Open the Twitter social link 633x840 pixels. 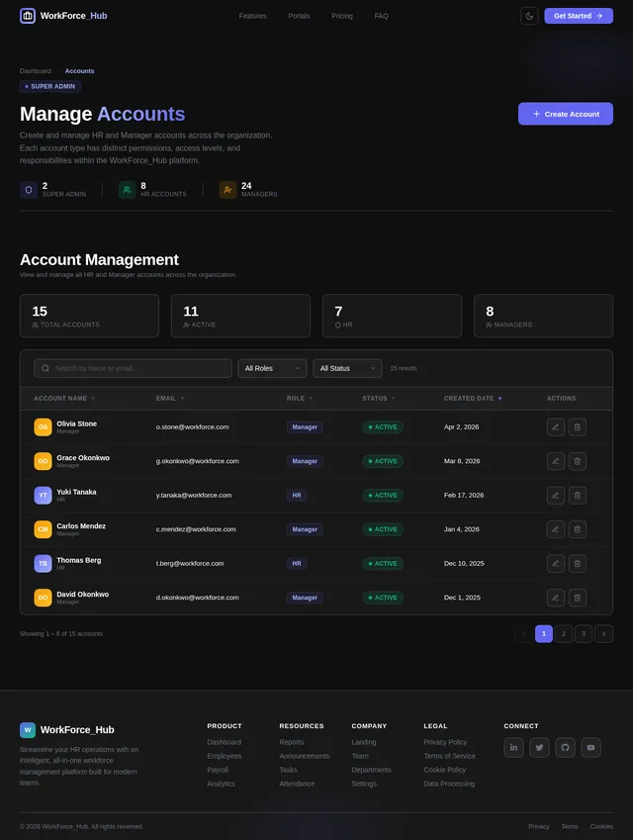[x=539, y=747]
